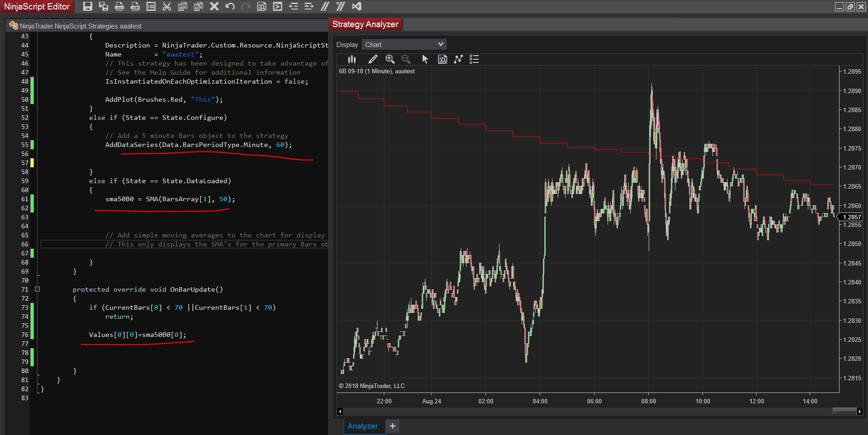Comment out the selected lines

click(325, 6)
